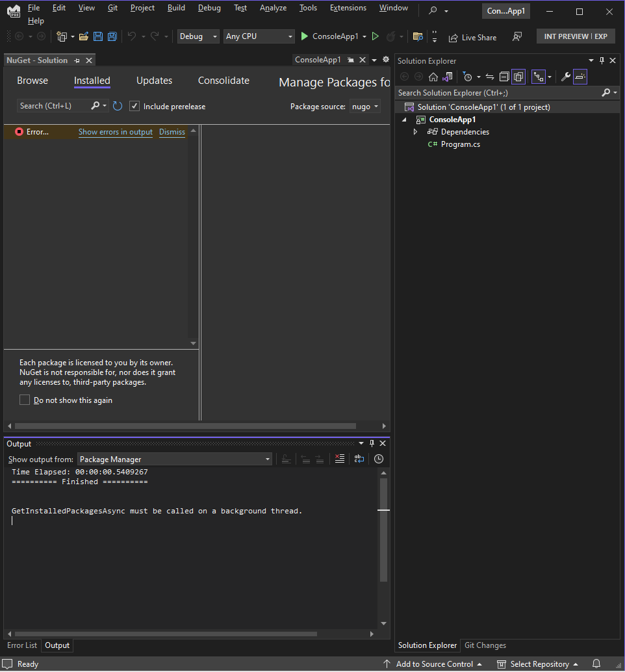Toggle the pin on the NuGet tab

pyautogui.click(x=77, y=60)
